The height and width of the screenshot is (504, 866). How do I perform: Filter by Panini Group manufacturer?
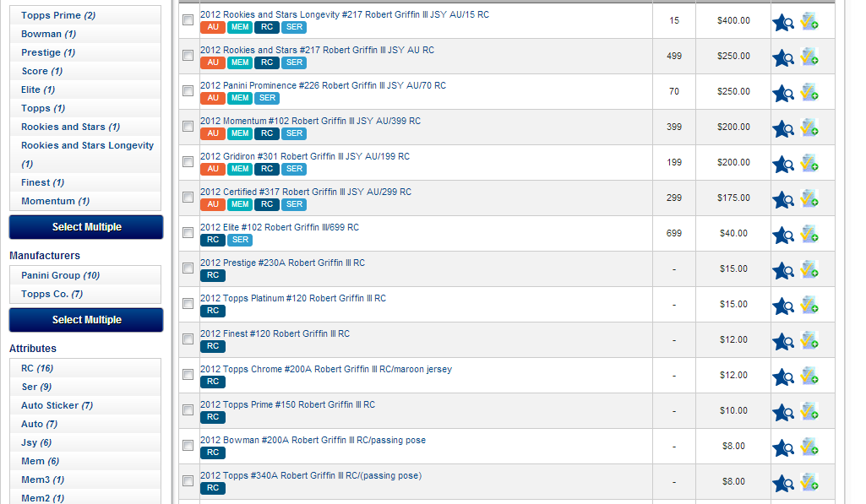60,275
